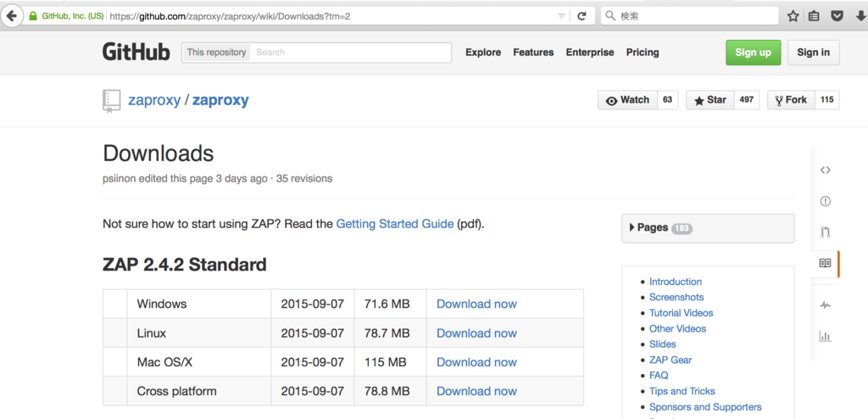Open the Enterprise menu item
Screen dimensions: 868x419
(x=590, y=53)
